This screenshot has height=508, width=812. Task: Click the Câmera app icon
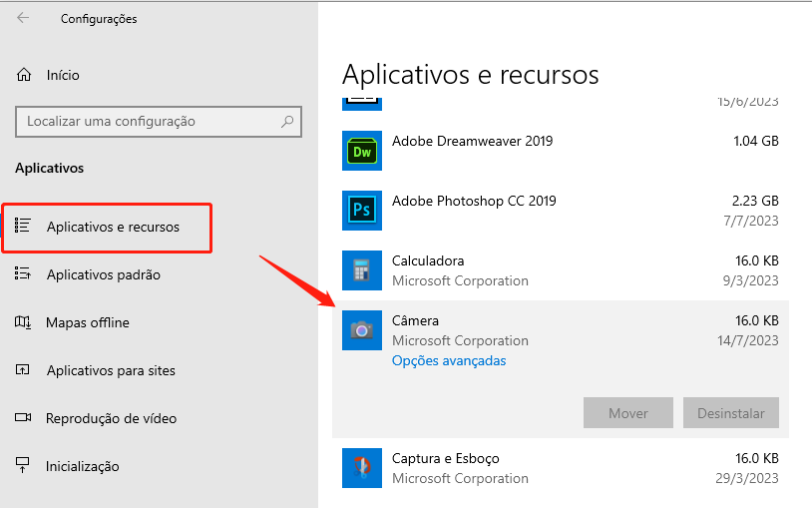(362, 330)
